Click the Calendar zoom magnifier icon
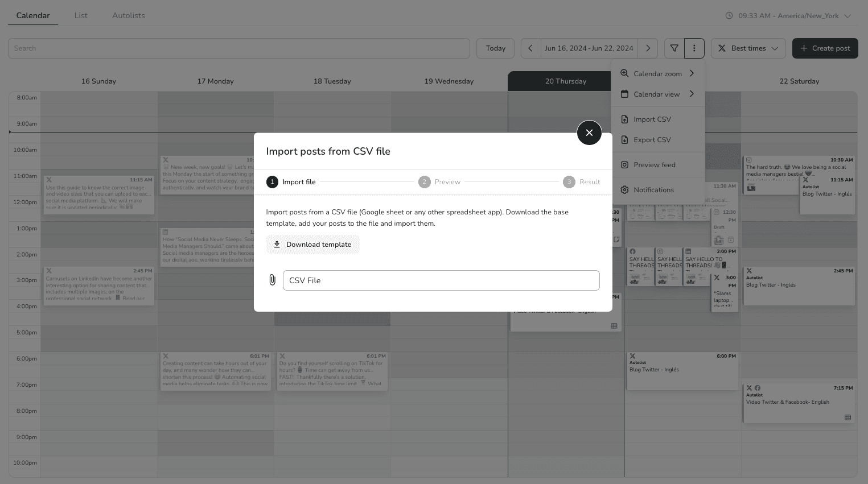 [624, 73]
